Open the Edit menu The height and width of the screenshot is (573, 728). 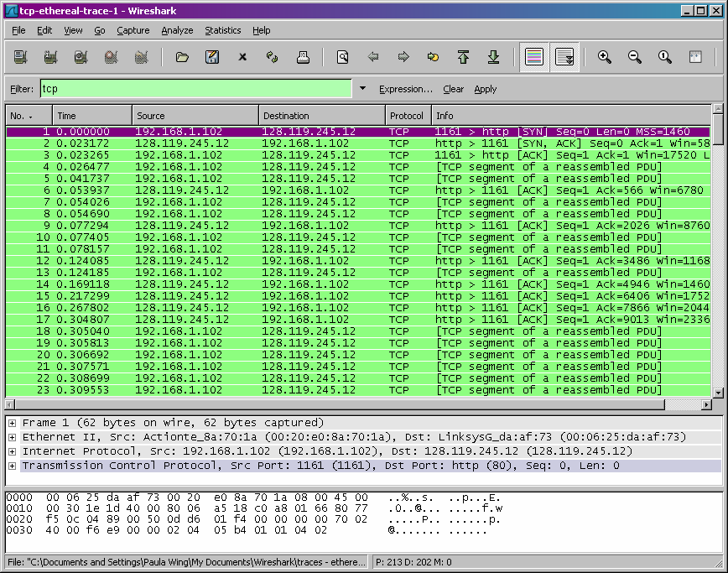point(44,30)
